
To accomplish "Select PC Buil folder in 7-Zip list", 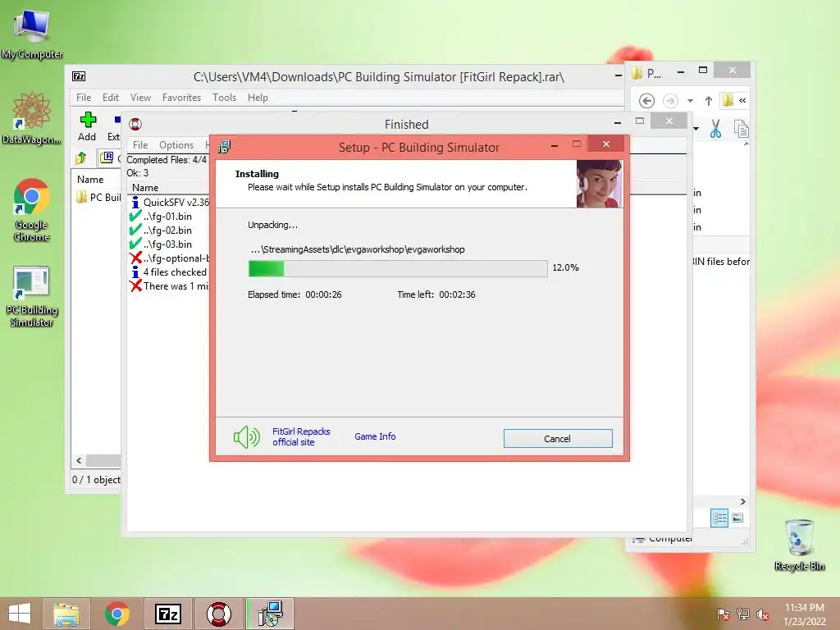I will [x=98, y=197].
